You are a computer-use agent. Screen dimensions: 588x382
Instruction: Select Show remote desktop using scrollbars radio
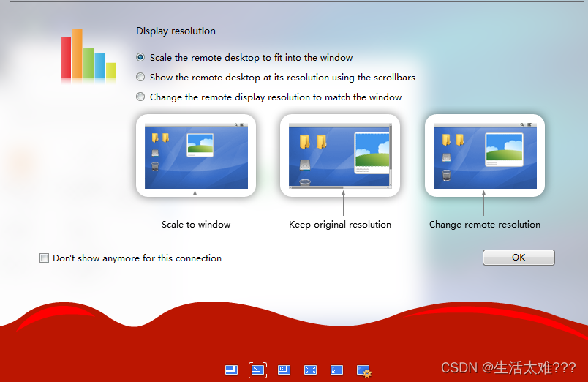click(140, 78)
